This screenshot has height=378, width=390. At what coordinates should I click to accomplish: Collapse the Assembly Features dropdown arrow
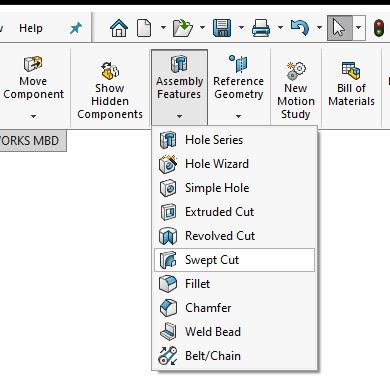tap(179, 116)
